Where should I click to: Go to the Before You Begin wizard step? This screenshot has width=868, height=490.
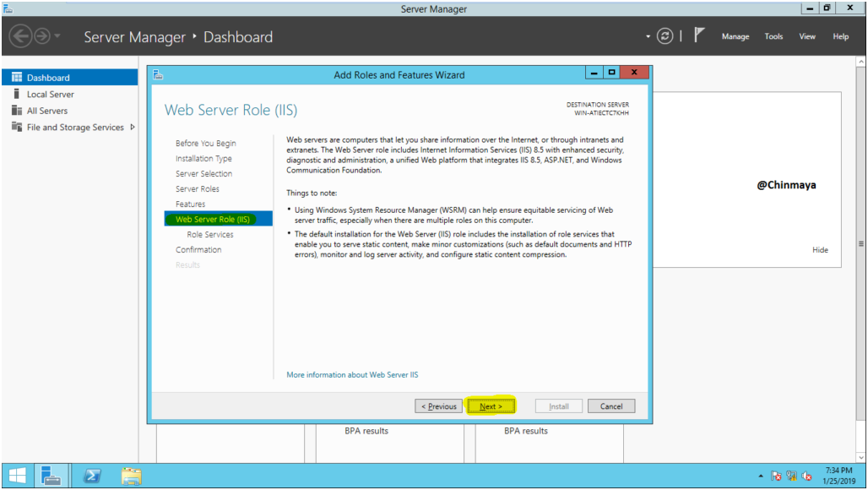205,143
